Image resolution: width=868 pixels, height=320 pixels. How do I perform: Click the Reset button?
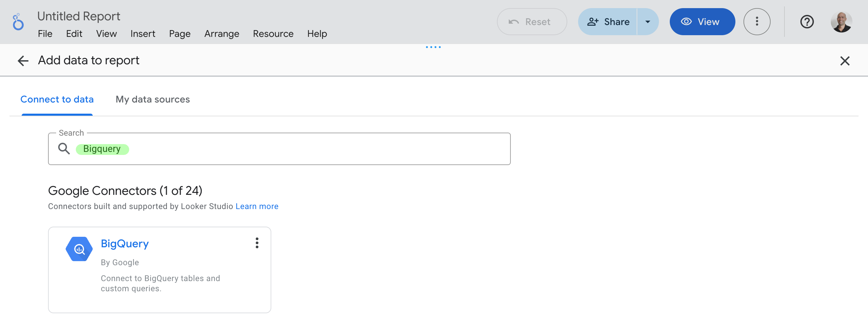[x=532, y=22]
